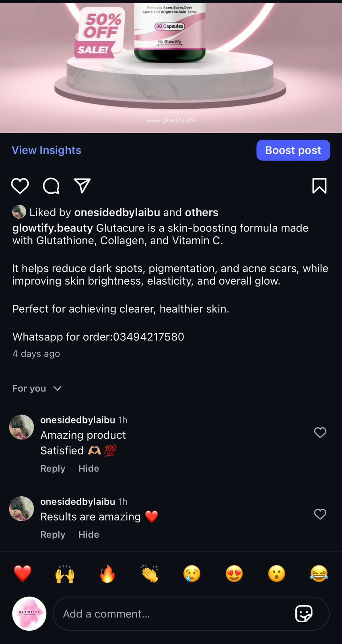
Task: Hide the 'Results are amazing' comment
Action: pos(89,535)
